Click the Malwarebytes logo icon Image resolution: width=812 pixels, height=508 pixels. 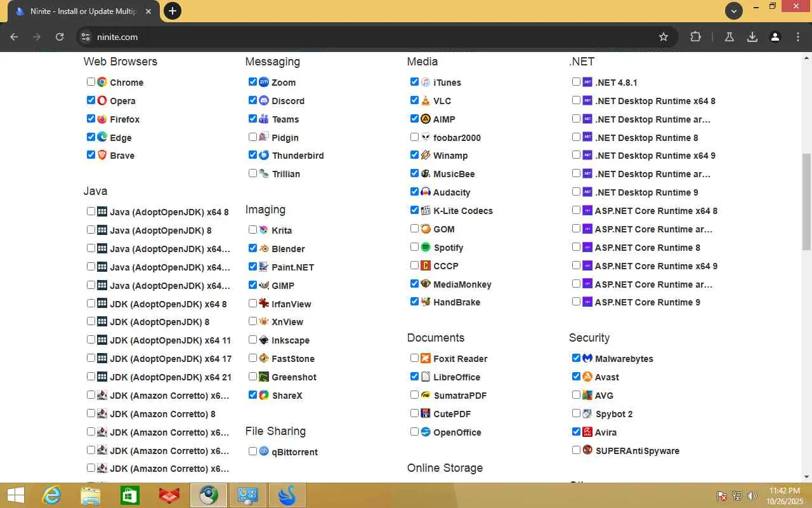point(587,358)
